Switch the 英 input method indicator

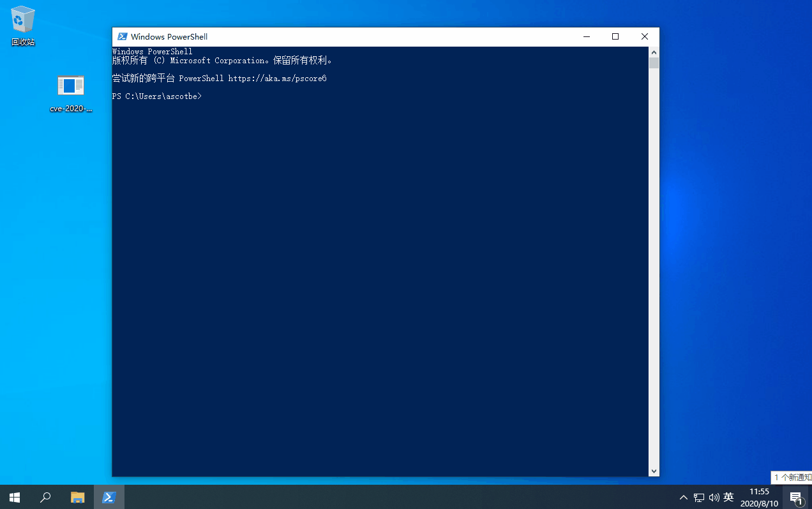[729, 498]
